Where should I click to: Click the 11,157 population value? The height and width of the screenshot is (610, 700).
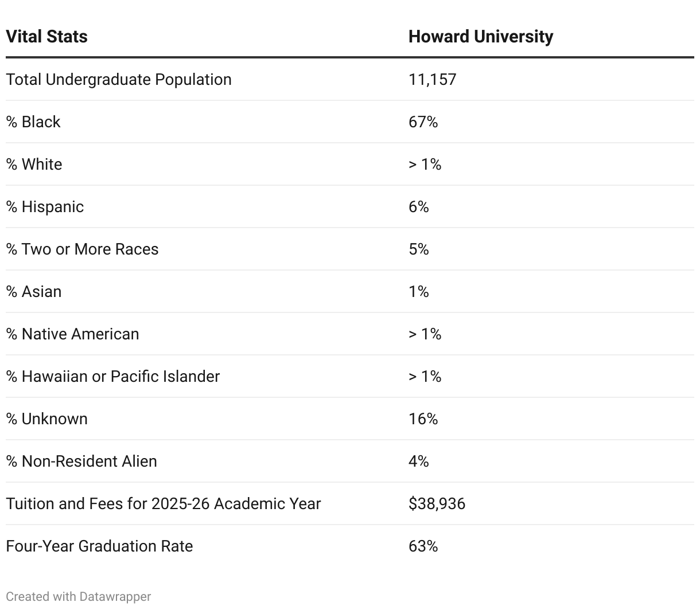click(x=432, y=79)
